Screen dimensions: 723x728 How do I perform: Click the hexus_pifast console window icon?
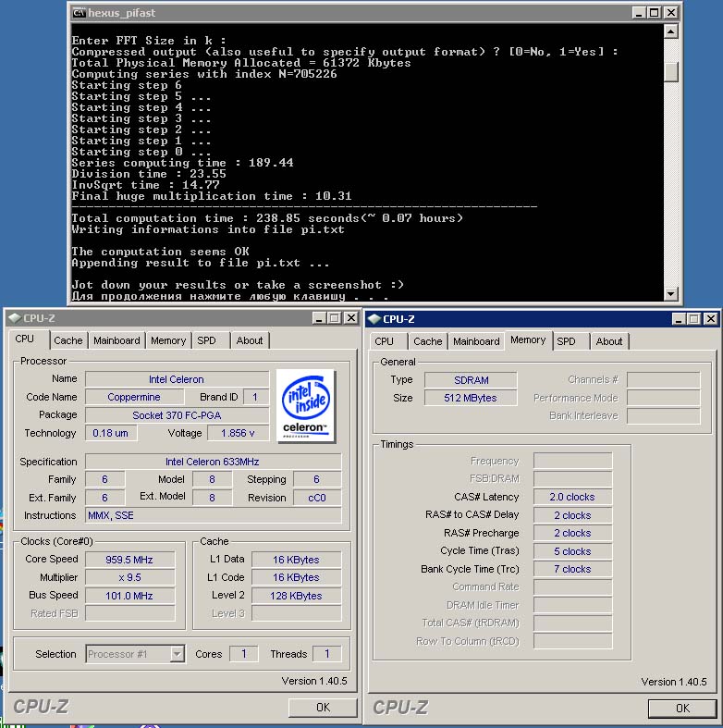tap(80, 13)
